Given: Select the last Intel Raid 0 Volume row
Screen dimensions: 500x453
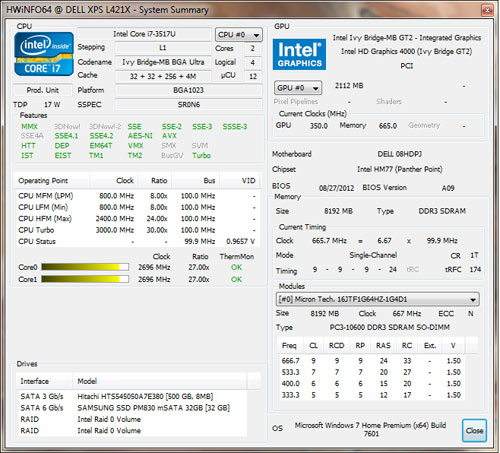Looking at the screenshot, I should click(132, 431).
